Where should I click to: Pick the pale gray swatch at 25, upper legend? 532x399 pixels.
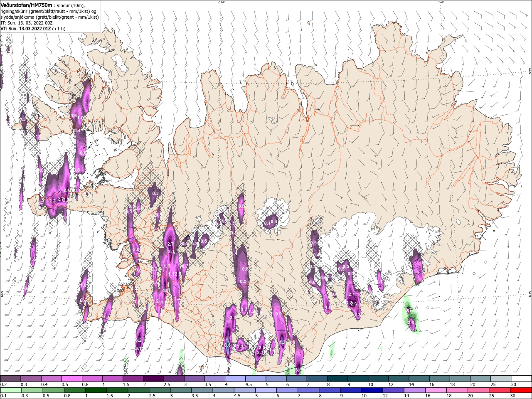501,379
